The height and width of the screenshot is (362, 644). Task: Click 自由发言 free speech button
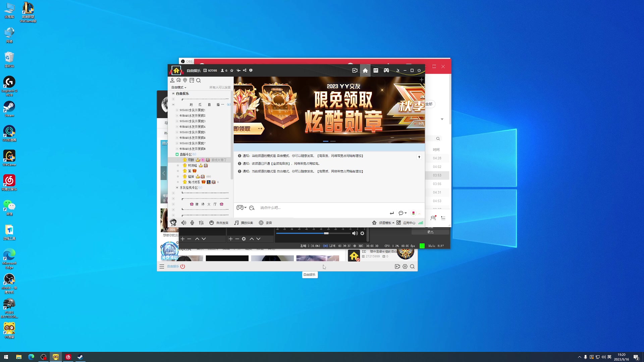pyautogui.click(x=219, y=223)
